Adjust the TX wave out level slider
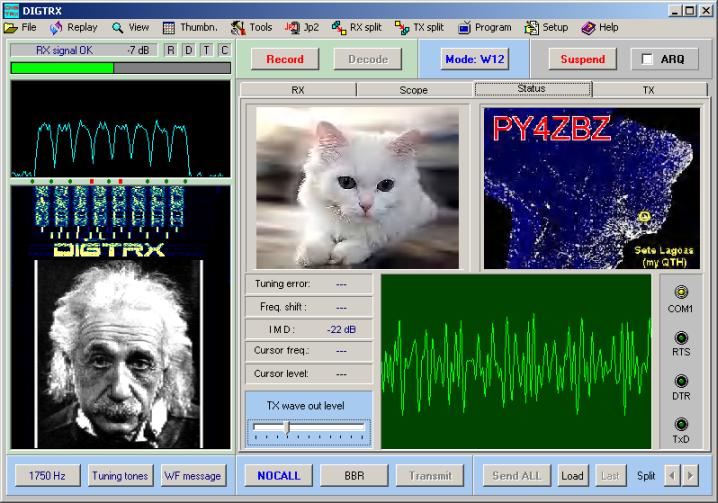This screenshot has width=718, height=503. 287,427
